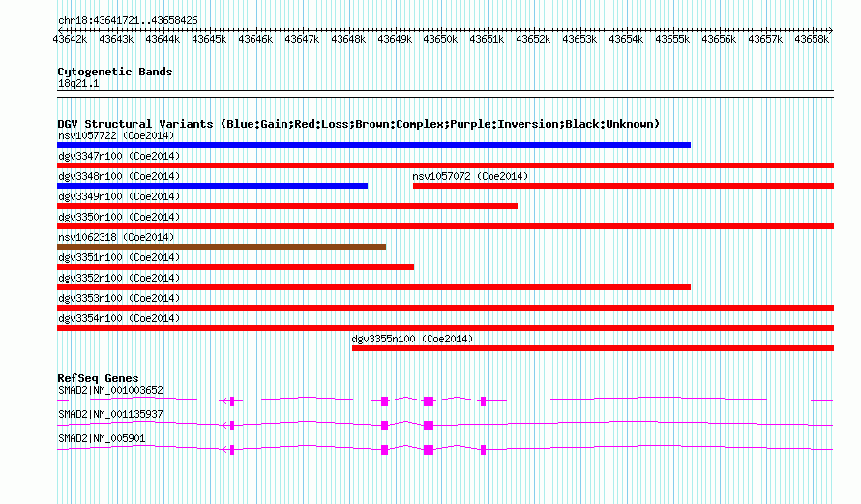Open the dgv3352n100 (Coe2014) label
The image size is (861, 504).
click(119, 278)
